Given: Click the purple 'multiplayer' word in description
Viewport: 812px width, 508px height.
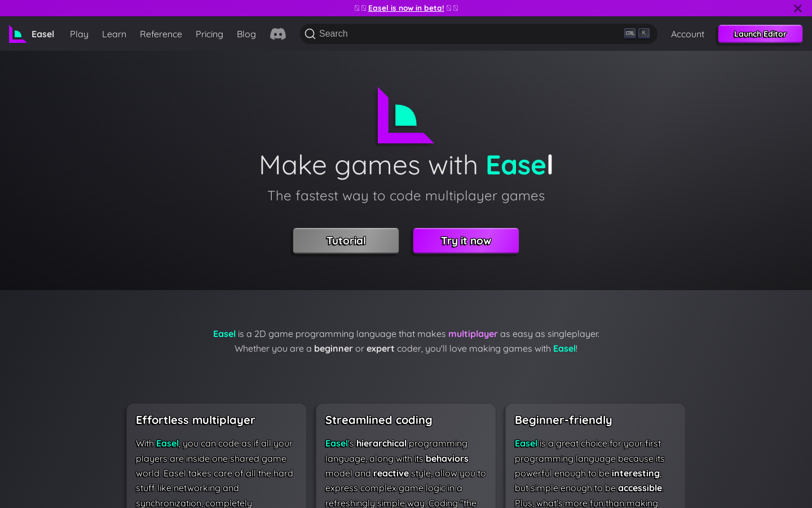Looking at the screenshot, I should (473, 334).
